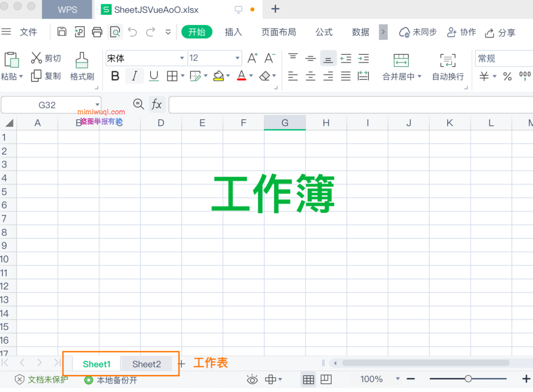533x392 pixels.
Task: Align text to vertical middle
Action: 310,58
